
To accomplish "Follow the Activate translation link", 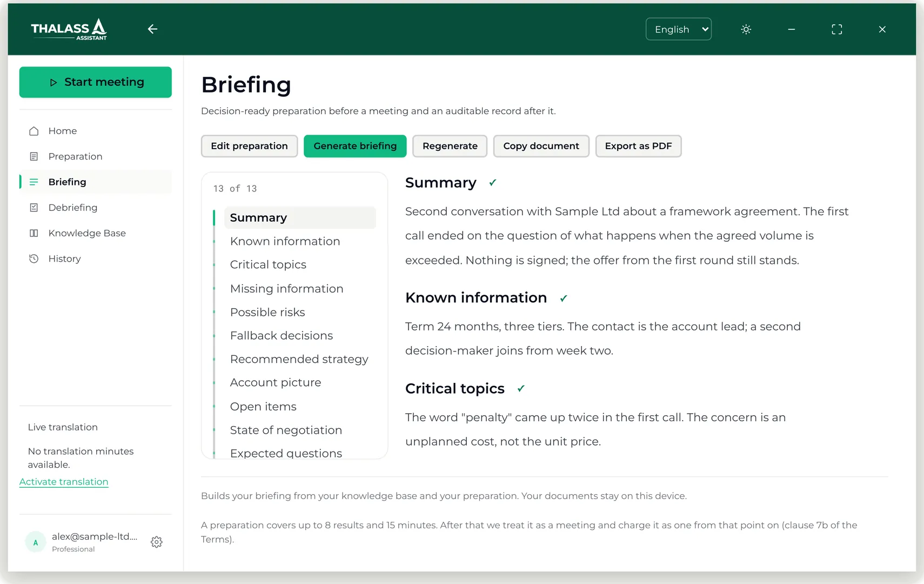I will coord(64,482).
